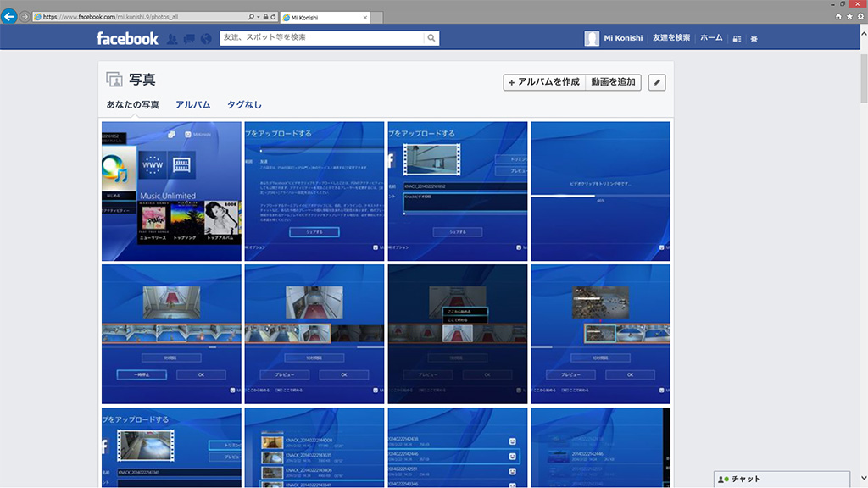
Task: Click the Facebook search input field
Action: point(322,38)
